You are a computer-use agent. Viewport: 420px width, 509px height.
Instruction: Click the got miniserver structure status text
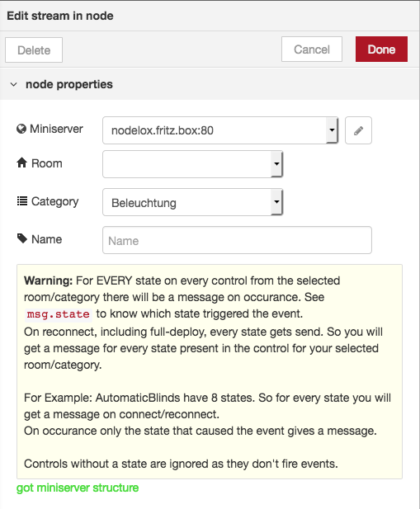click(78, 488)
